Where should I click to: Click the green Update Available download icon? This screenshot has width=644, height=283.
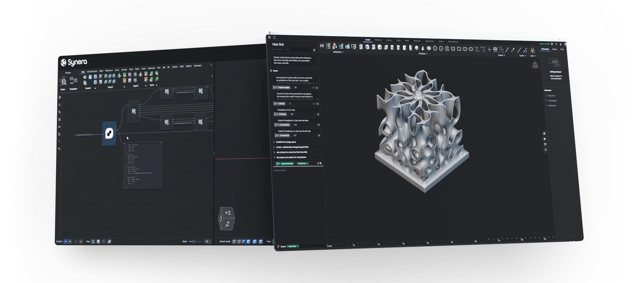tap(552, 44)
